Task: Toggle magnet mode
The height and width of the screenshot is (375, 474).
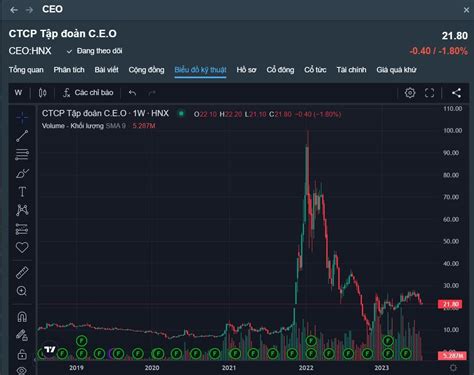Action: pos(22,316)
